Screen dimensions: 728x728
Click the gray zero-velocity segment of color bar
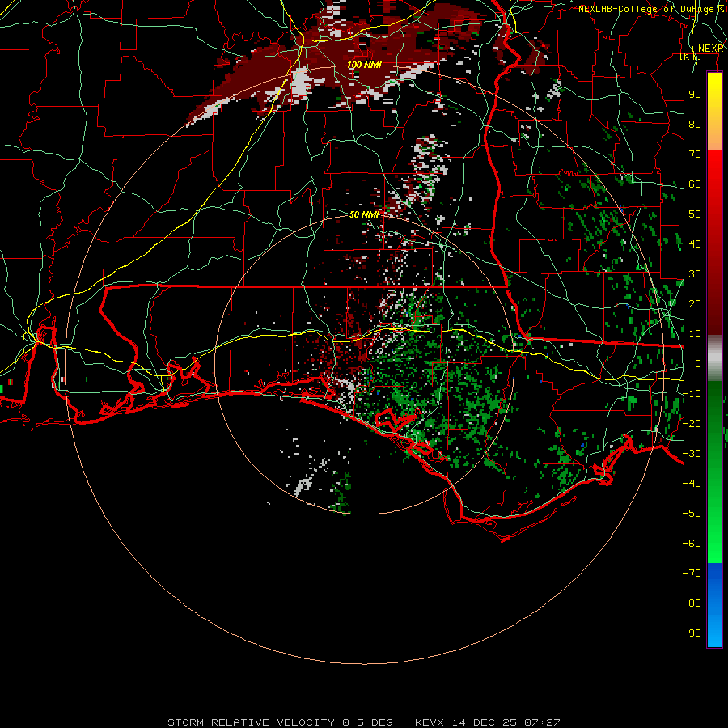click(x=714, y=358)
